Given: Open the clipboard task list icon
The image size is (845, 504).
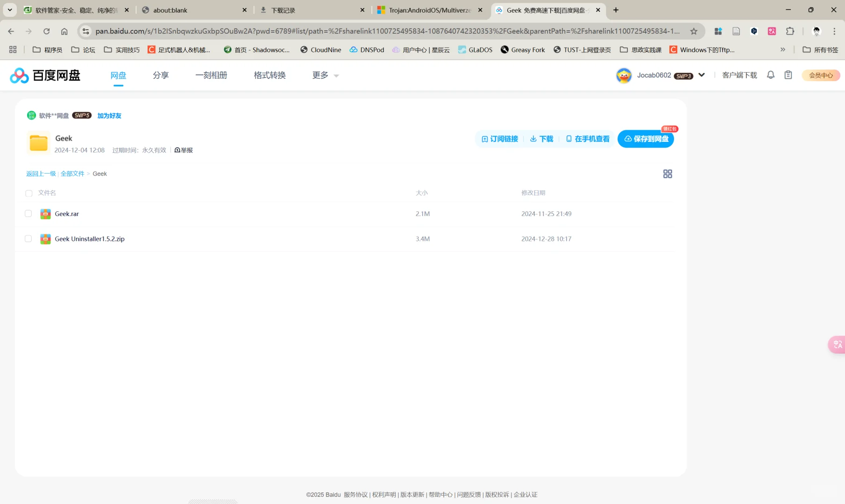Looking at the screenshot, I should (x=788, y=75).
